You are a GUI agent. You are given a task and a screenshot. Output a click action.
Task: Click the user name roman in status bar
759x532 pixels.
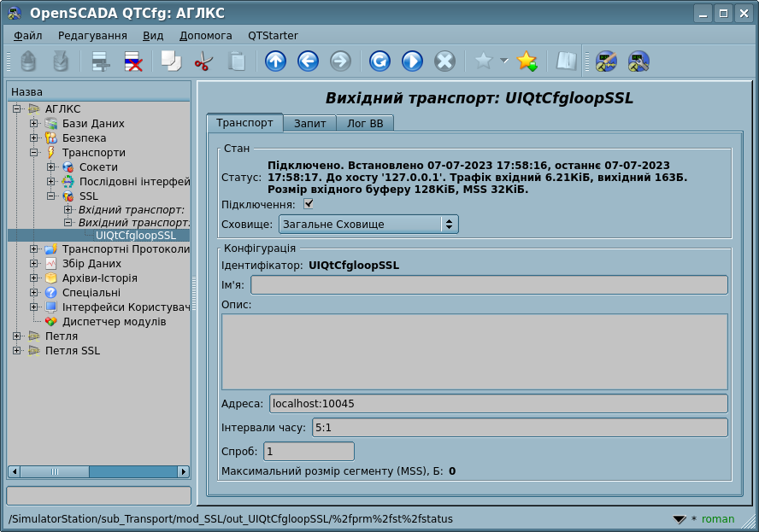tap(718, 519)
